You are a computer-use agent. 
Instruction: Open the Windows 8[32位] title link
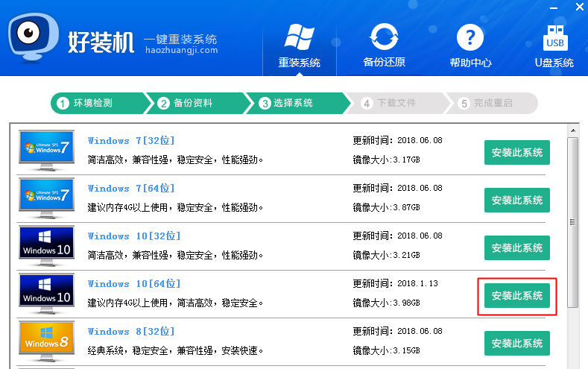tap(131, 331)
